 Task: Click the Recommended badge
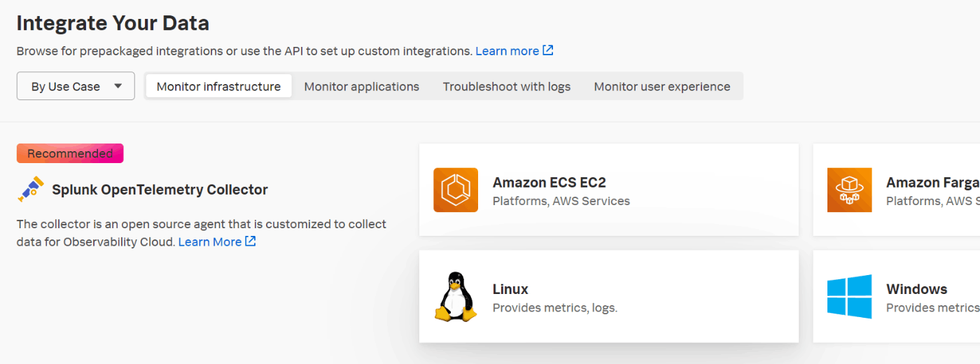pos(70,153)
